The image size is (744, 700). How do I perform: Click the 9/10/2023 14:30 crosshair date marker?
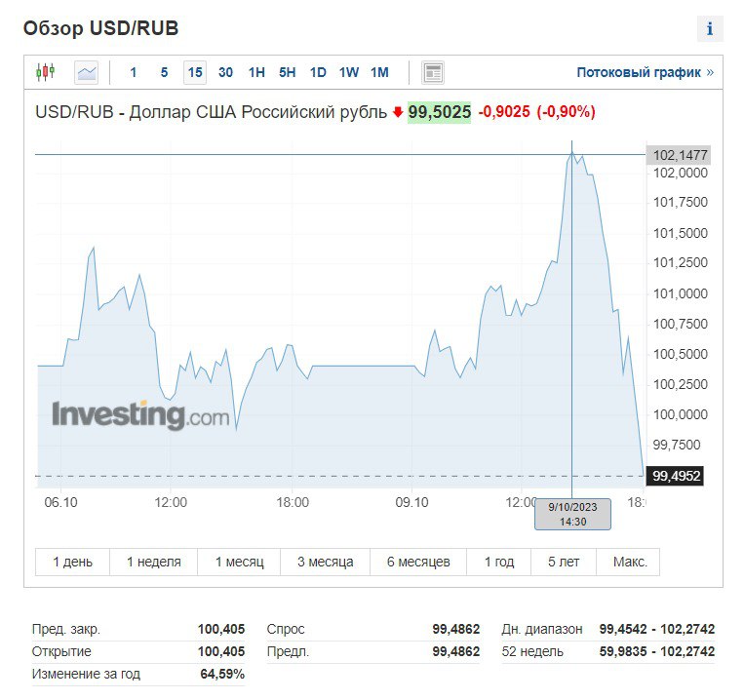pyautogui.click(x=572, y=514)
